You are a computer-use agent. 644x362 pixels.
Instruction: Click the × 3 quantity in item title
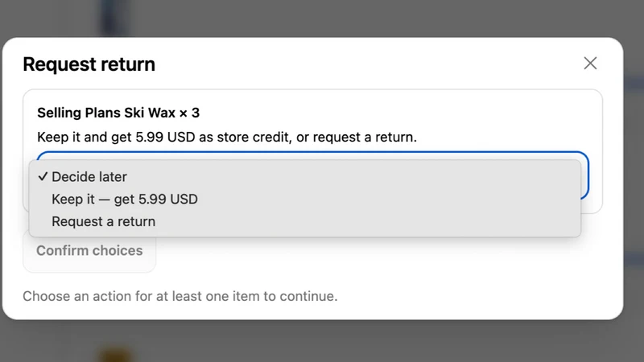click(189, 113)
